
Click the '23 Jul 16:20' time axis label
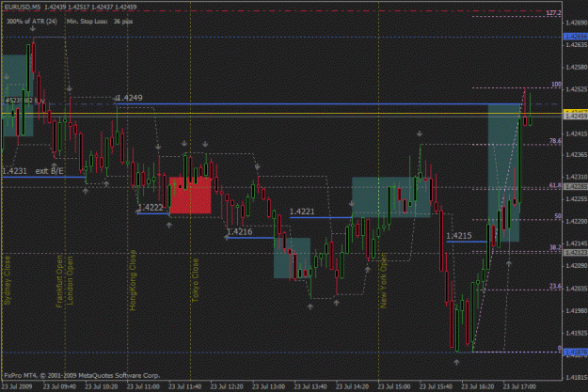tap(478, 386)
